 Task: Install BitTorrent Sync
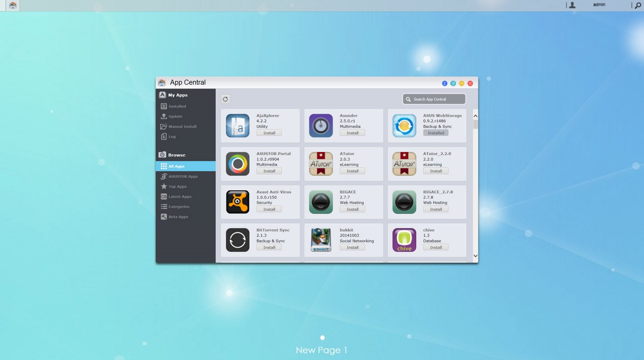click(x=269, y=248)
